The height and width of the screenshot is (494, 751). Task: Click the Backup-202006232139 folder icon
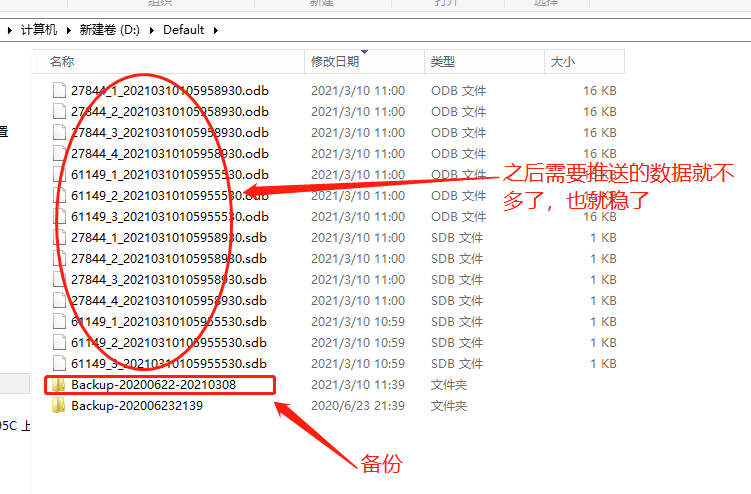[59, 406]
